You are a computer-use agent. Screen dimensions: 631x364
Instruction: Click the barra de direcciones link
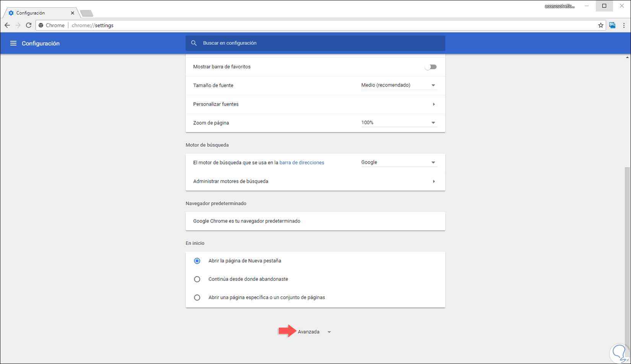pyautogui.click(x=302, y=162)
